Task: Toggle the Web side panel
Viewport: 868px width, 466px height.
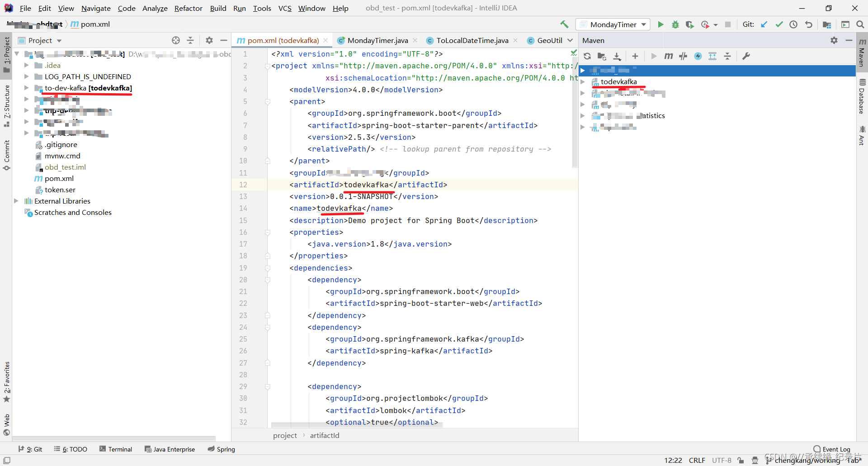Action: tap(6, 424)
